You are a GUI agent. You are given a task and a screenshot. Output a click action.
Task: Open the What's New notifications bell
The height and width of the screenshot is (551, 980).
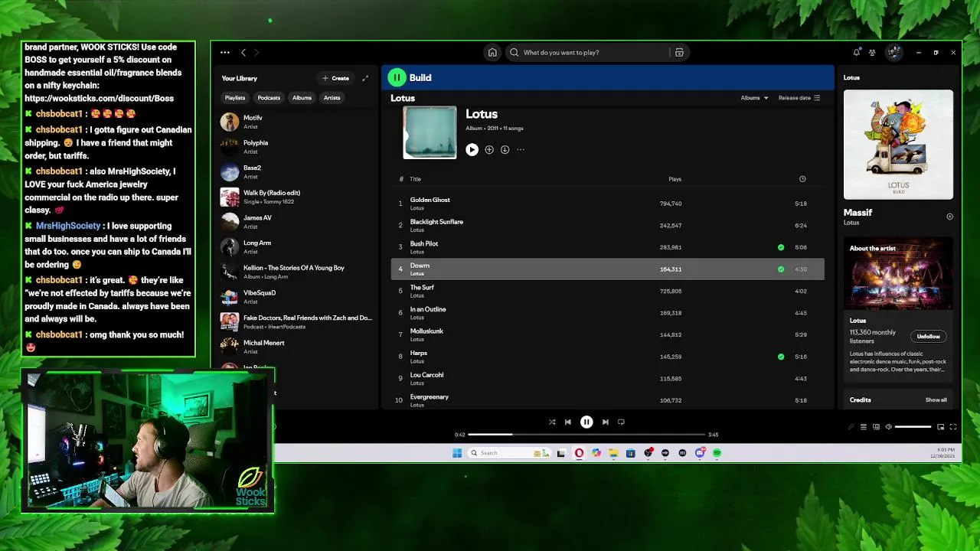856,53
